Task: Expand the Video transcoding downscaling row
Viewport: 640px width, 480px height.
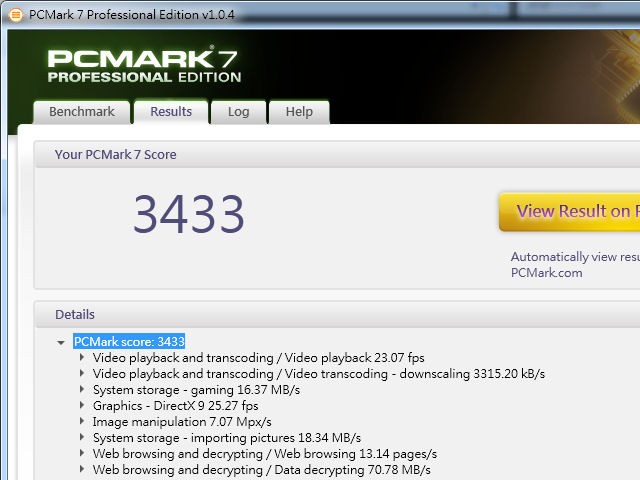Action: pos(82,373)
